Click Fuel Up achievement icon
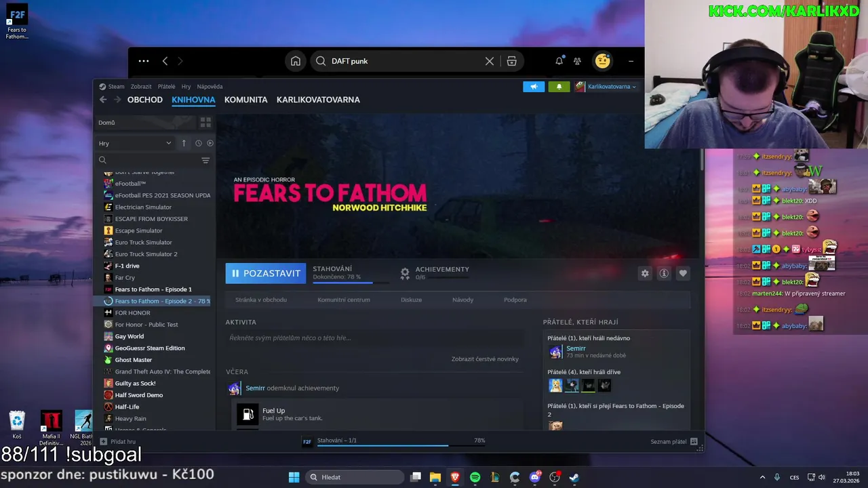The image size is (868, 488). click(248, 414)
